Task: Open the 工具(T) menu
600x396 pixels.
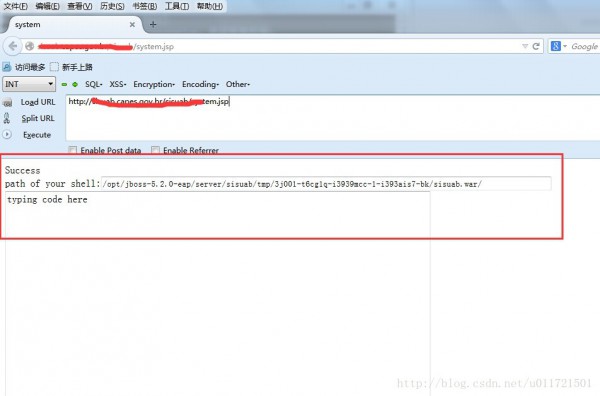Action: click(x=177, y=6)
